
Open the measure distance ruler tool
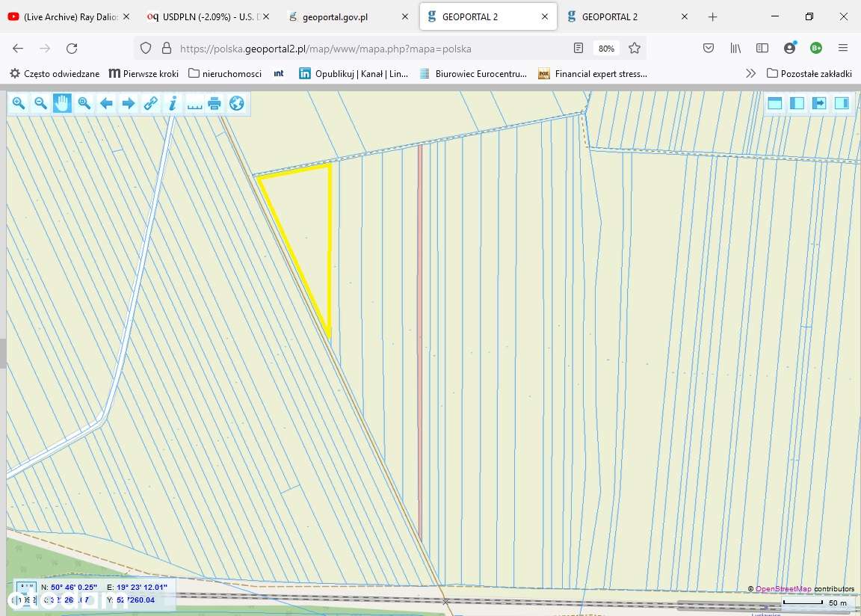coord(194,103)
